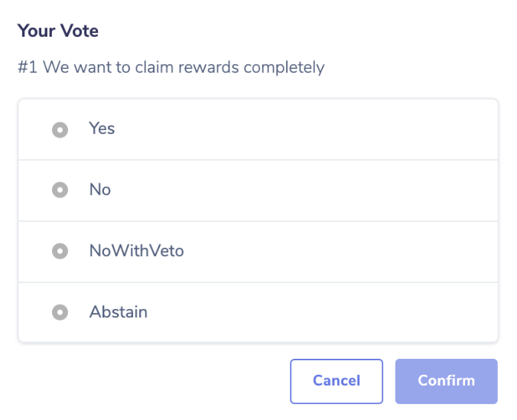
Task: Submit the vote using Confirm
Action: (446, 381)
